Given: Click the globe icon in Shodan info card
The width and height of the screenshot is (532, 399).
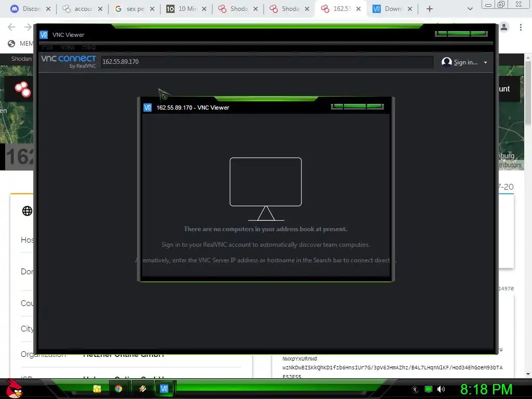Looking at the screenshot, I should click(27, 211).
